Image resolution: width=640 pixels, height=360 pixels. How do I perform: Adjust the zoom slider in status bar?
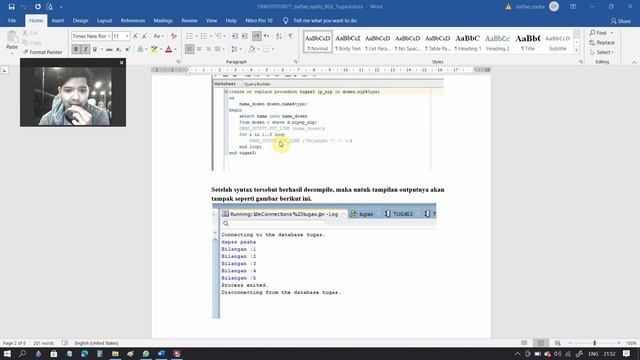pyautogui.click(x=594, y=343)
